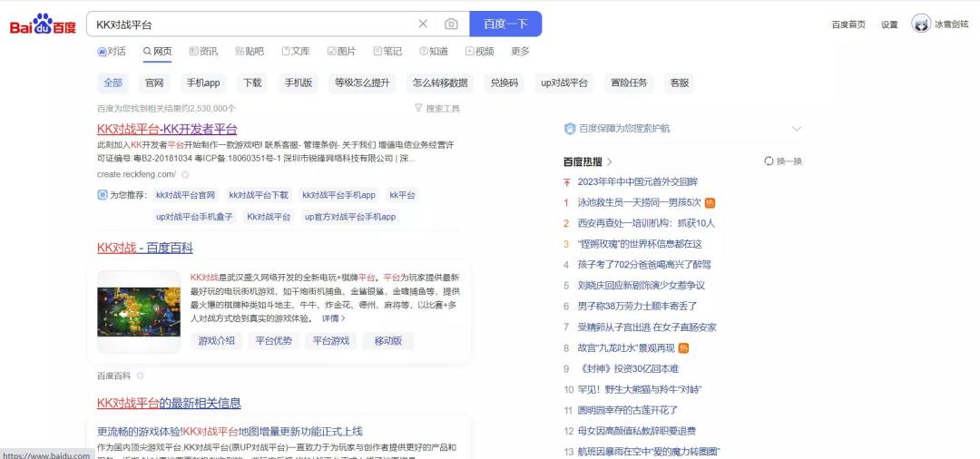980x459 pixels.
Task: Open the 笔记 tab
Action: (x=387, y=51)
